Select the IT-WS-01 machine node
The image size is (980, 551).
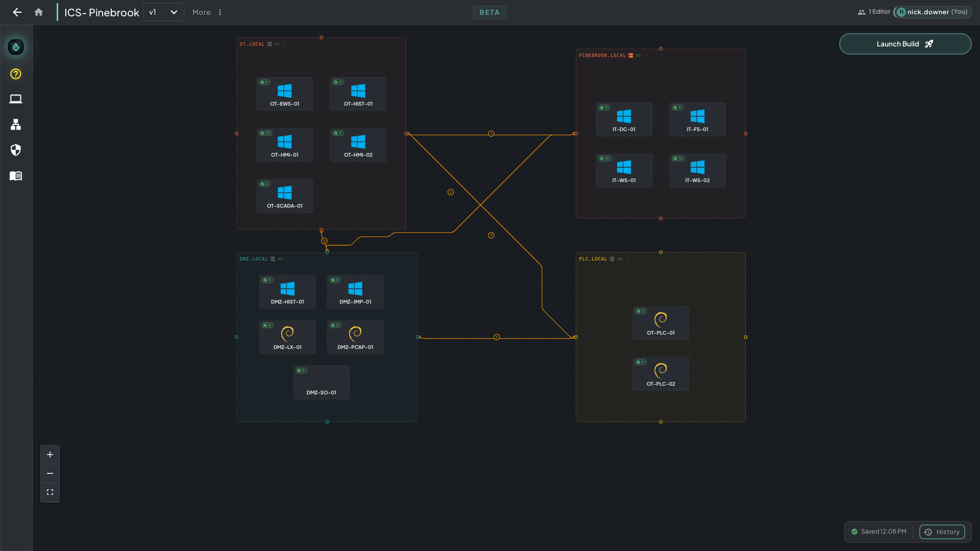coord(624,170)
